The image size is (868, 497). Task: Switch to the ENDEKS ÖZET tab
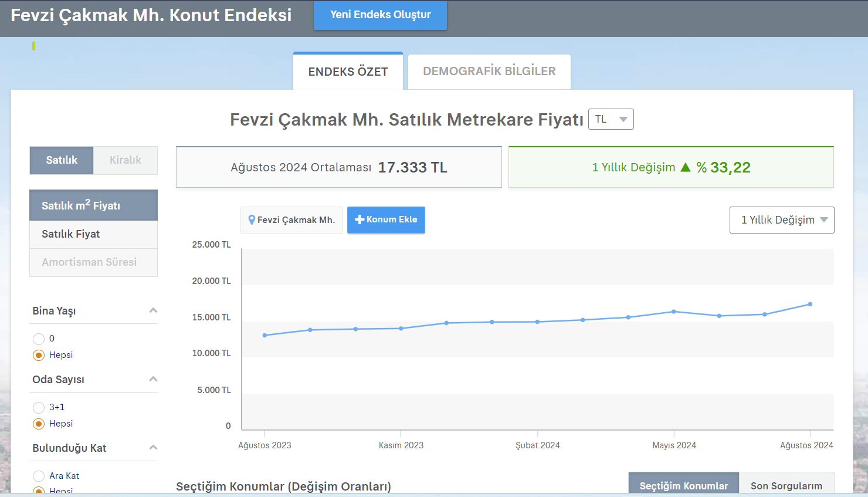point(348,71)
